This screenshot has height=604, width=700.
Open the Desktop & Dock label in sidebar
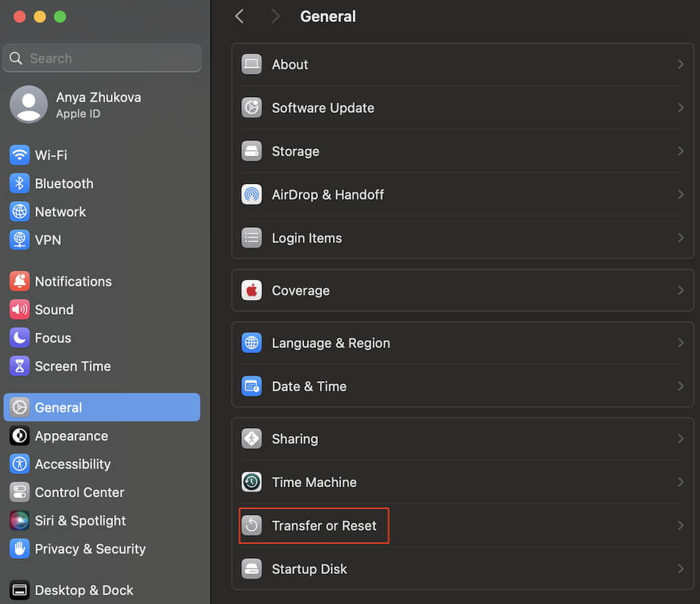[x=84, y=590]
